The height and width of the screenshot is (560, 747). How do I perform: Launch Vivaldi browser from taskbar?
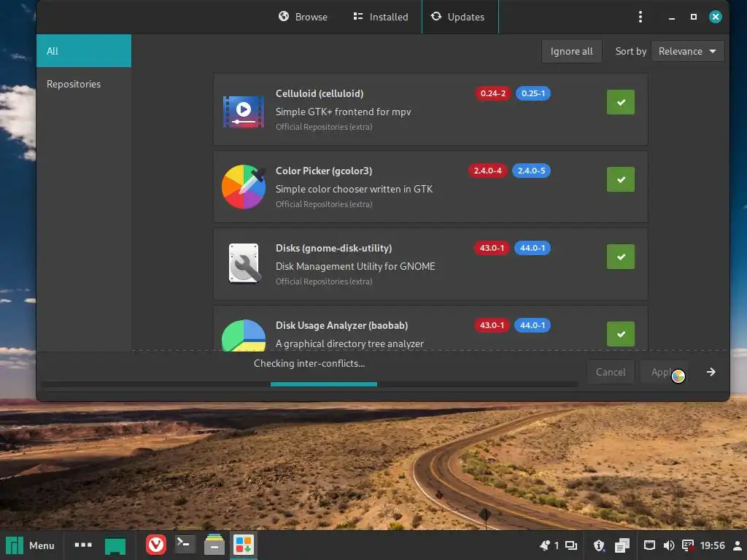pyautogui.click(x=156, y=545)
